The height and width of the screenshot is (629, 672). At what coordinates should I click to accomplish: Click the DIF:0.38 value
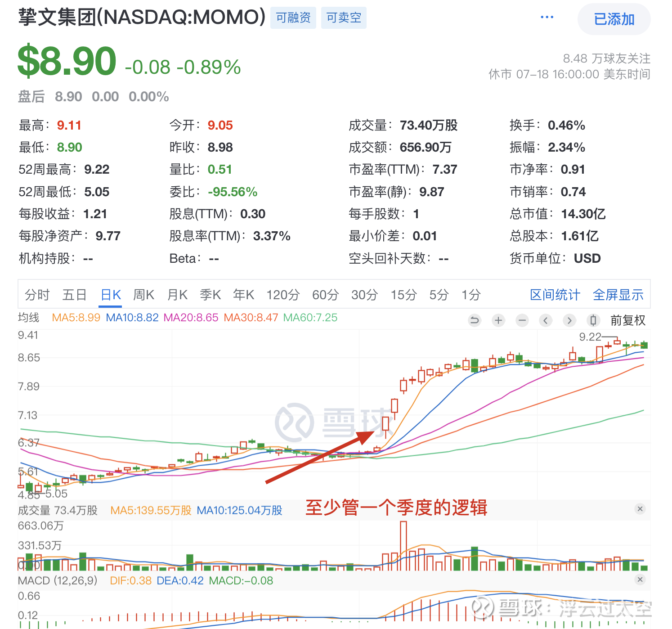pos(130,580)
